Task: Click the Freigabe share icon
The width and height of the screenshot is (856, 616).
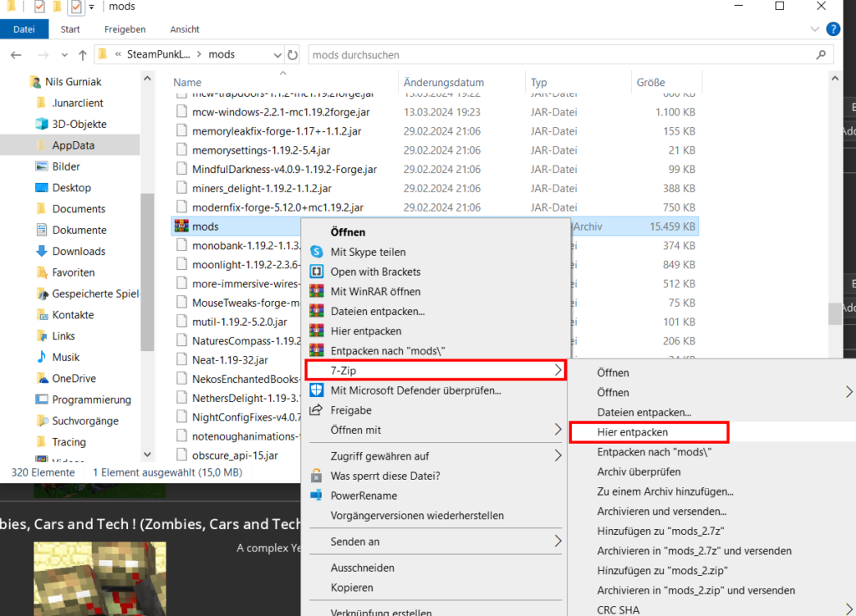Action: [x=317, y=410]
